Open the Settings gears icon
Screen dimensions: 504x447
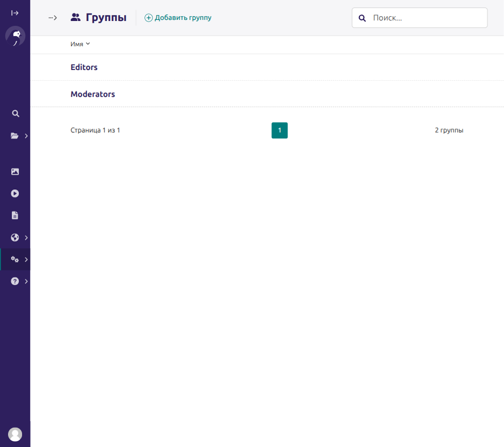(x=15, y=259)
